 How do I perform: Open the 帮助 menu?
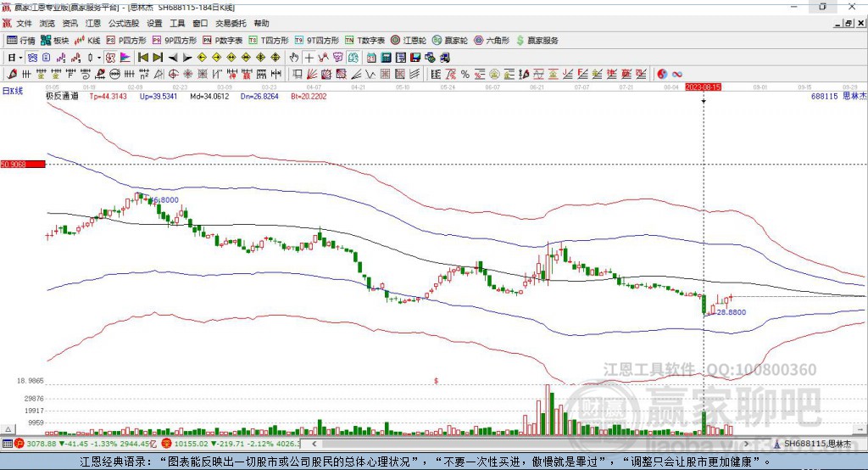coord(261,23)
